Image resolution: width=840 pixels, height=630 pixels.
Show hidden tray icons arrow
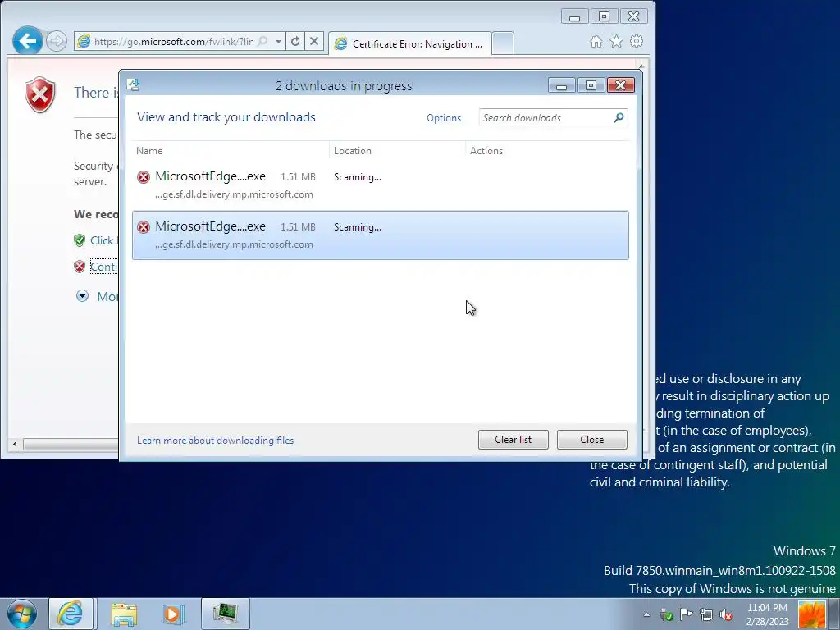[646, 614]
